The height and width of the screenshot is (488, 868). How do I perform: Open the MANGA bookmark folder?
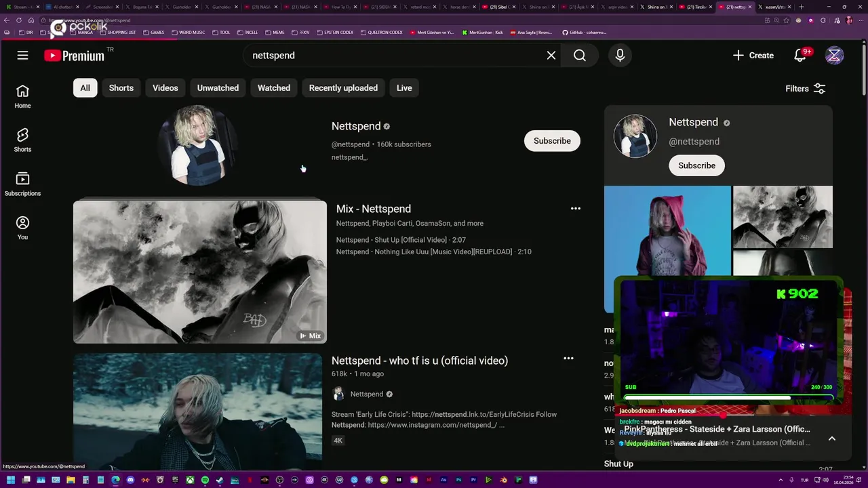click(x=82, y=32)
